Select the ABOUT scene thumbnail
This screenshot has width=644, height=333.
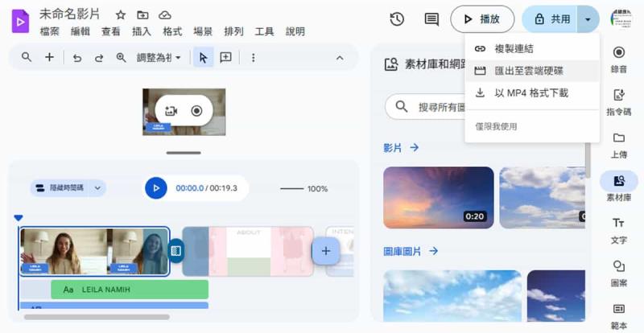[x=249, y=251]
